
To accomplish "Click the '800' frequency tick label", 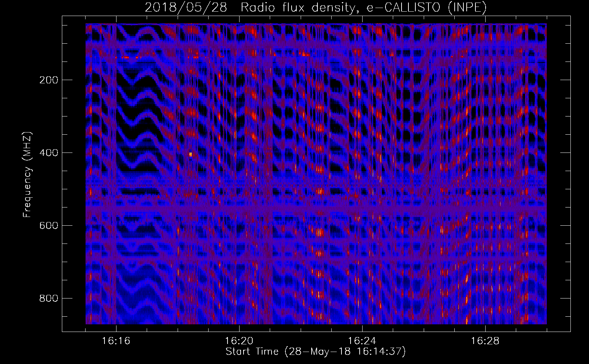I will coord(49,298).
